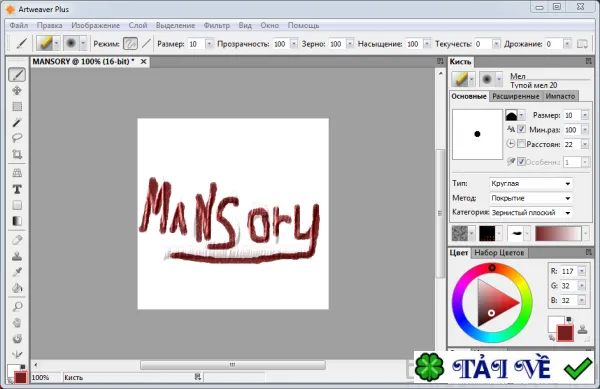Switch to the Расширенные tab
600x389 pixels.
point(515,96)
